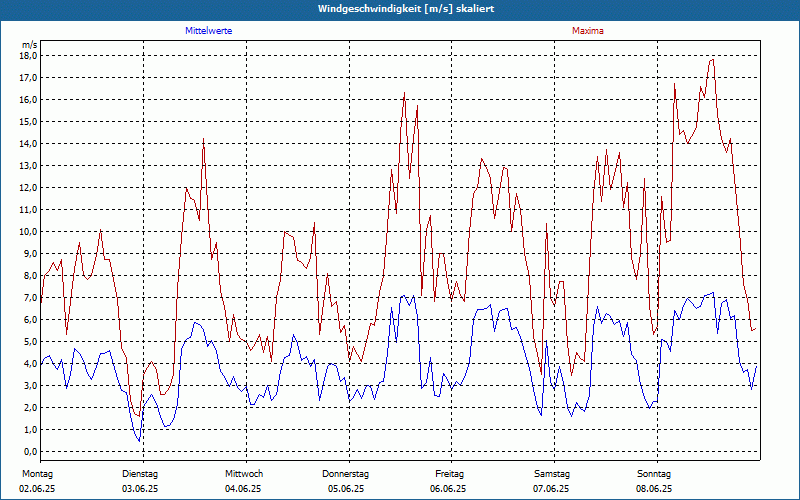Click the 10,0 y-axis value
Viewport: 800px width, 500px height.
[x=29, y=231]
